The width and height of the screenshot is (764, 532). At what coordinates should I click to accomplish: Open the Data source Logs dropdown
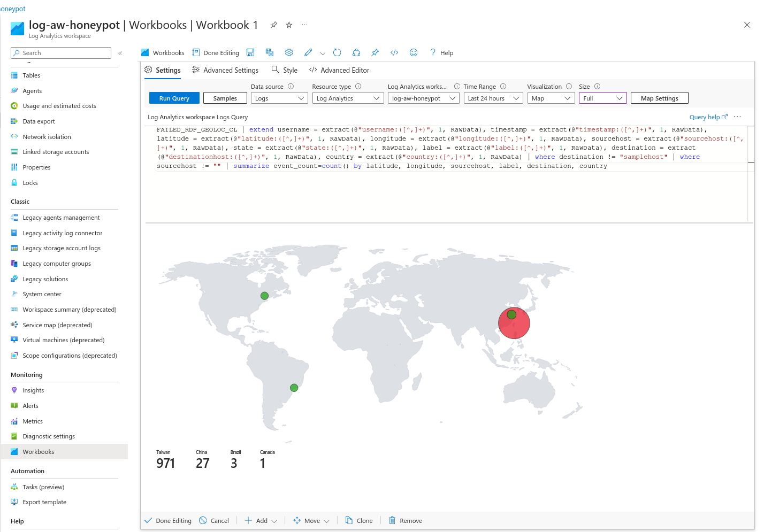(x=279, y=98)
